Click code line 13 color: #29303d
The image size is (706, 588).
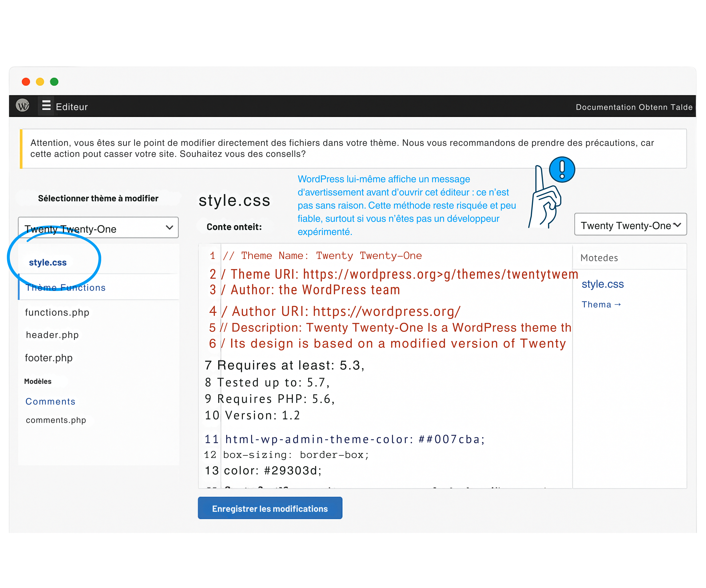263,471
